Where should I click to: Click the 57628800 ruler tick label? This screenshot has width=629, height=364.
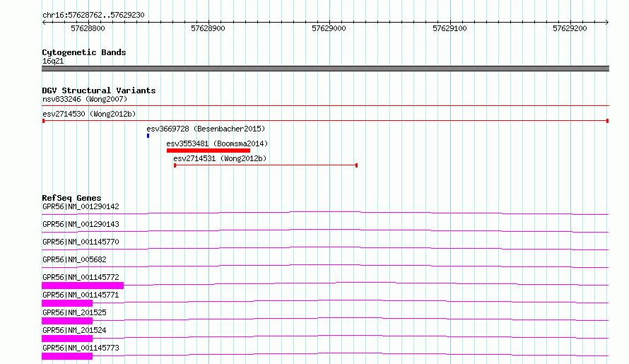point(88,29)
